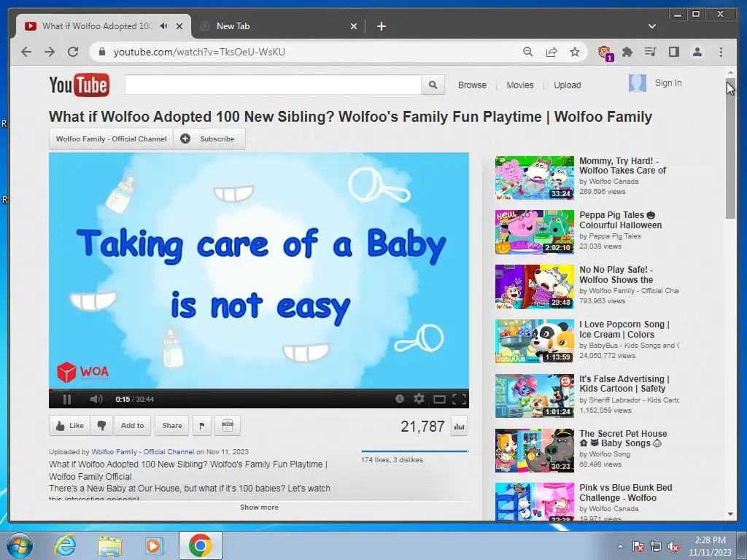Open the Chrome three-dot menu
Screen dimensions: 747x560
coord(721,52)
